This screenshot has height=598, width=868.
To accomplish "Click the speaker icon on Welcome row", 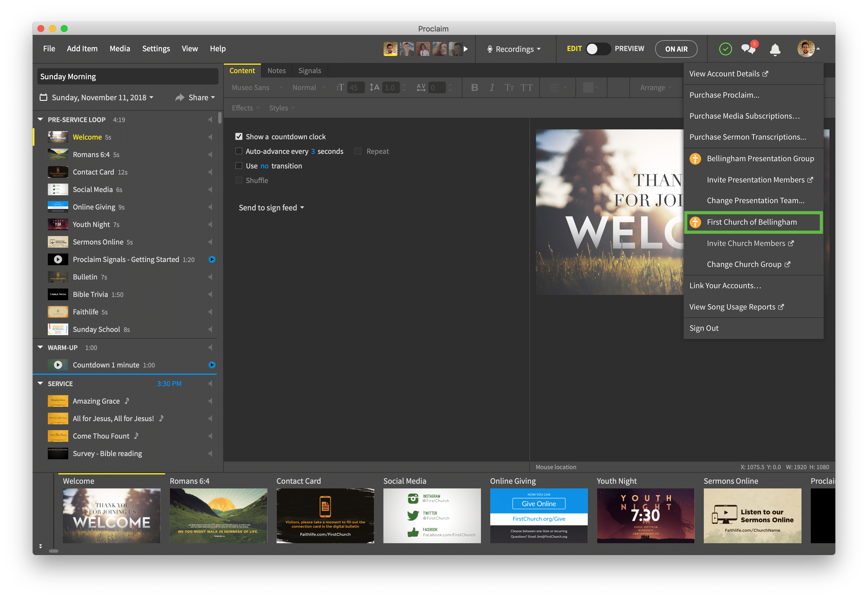I will coord(210,137).
